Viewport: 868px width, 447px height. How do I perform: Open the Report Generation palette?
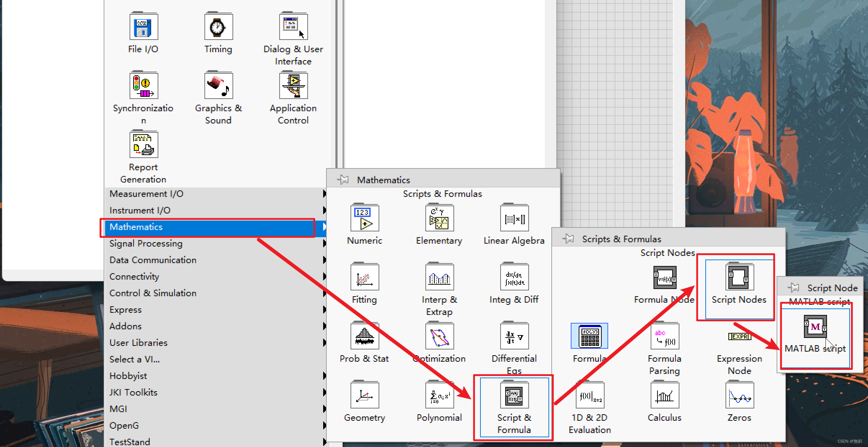144,145
